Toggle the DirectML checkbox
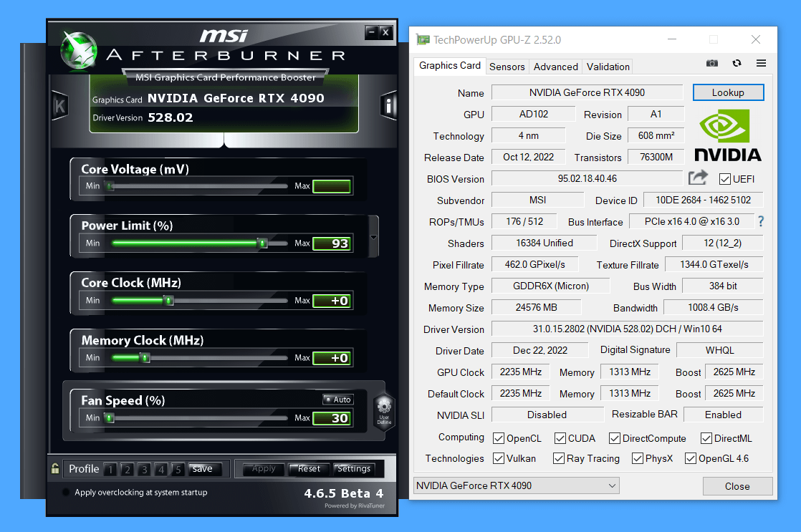Viewport: 801px width, 532px height. click(x=706, y=438)
